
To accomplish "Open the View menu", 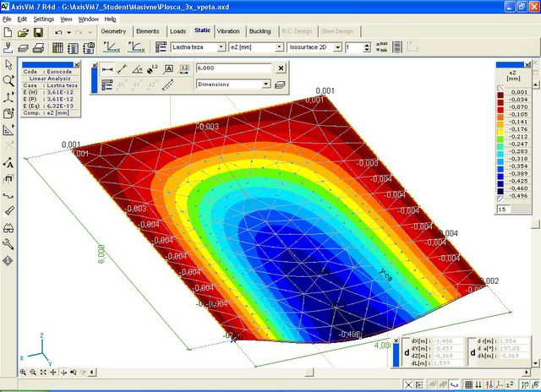I will 66,19.
